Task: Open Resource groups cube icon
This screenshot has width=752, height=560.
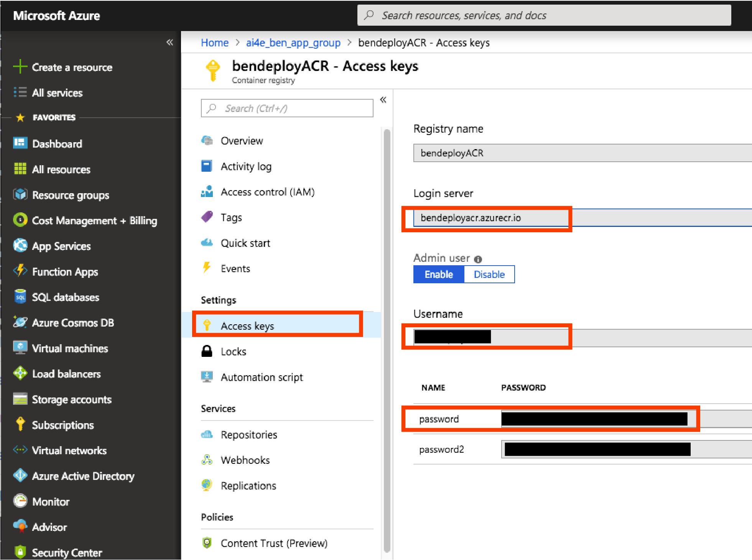Action: [20, 195]
